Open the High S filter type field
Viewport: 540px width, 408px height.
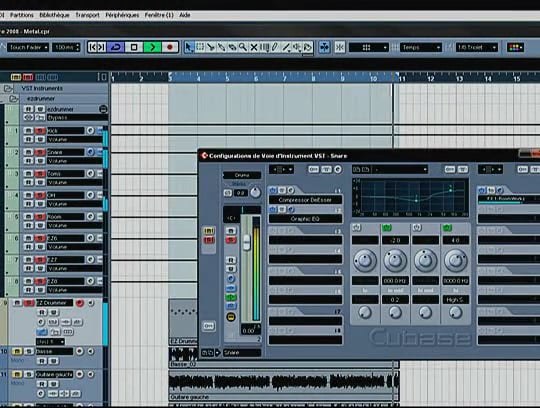point(455,300)
